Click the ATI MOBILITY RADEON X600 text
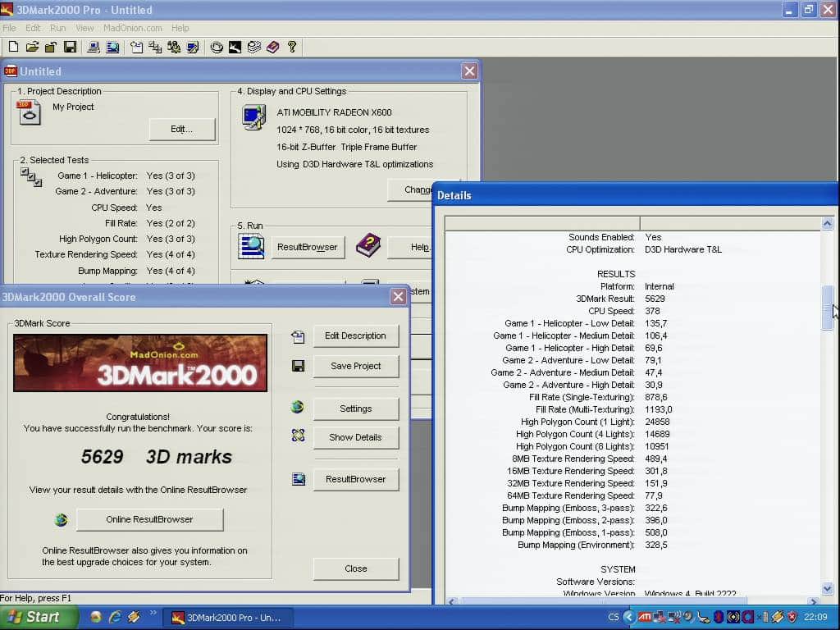This screenshot has height=630, width=840. 335,112
